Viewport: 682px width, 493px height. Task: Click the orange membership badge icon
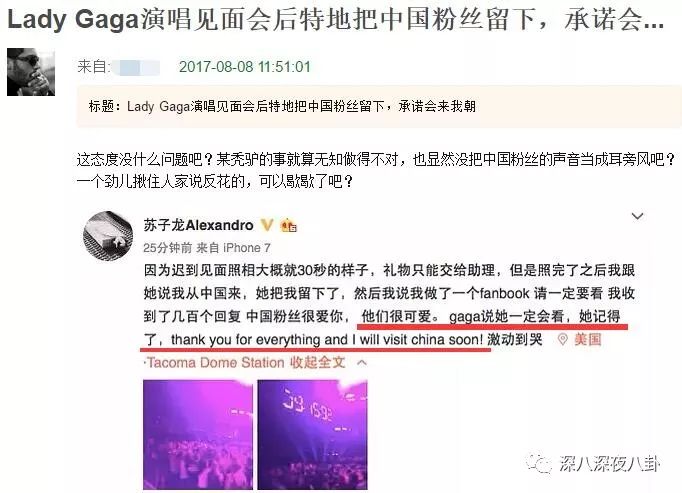[288, 225]
